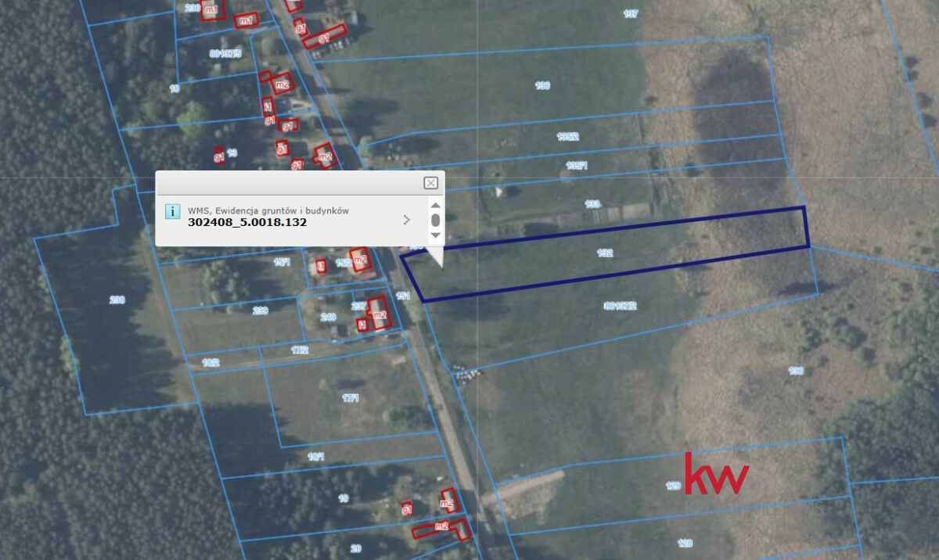Select parcel labeled 240

pyautogui.click(x=328, y=317)
